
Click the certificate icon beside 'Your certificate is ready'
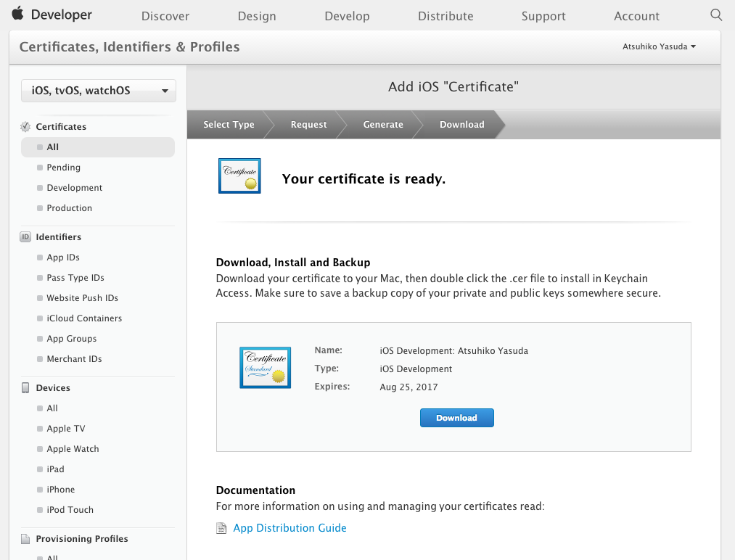(x=239, y=176)
